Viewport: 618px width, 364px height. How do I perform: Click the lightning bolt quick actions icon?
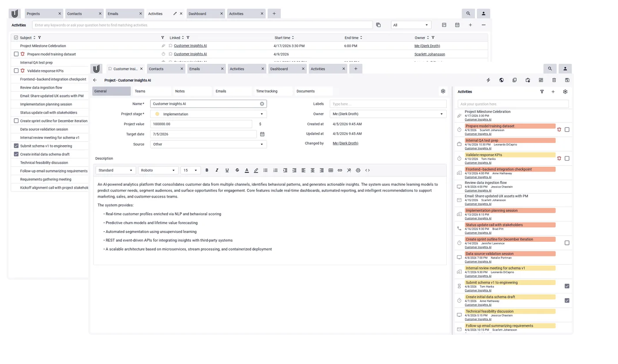[488, 80]
